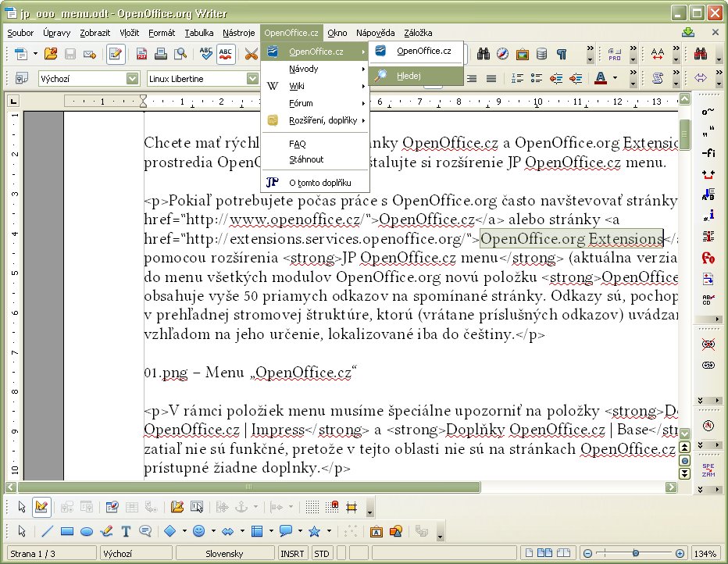Toggle INSRT insert mode in status bar
Viewport: 728px width, 564px height.
pyautogui.click(x=292, y=553)
